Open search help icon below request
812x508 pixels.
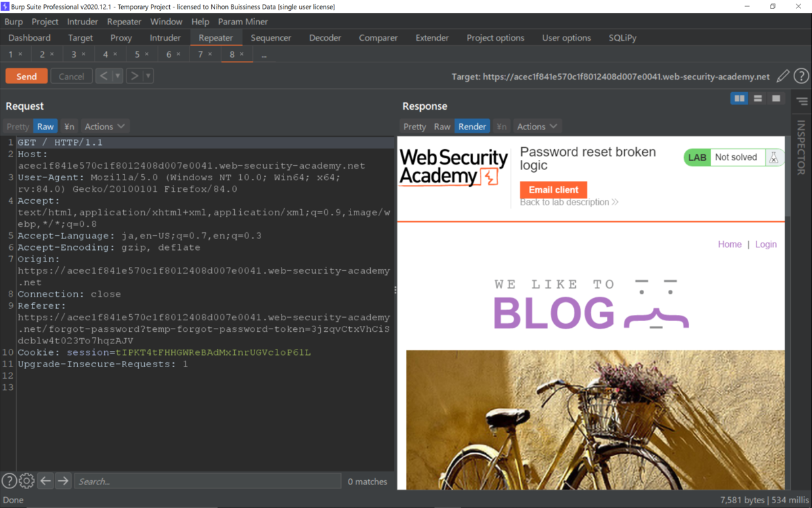point(9,481)
